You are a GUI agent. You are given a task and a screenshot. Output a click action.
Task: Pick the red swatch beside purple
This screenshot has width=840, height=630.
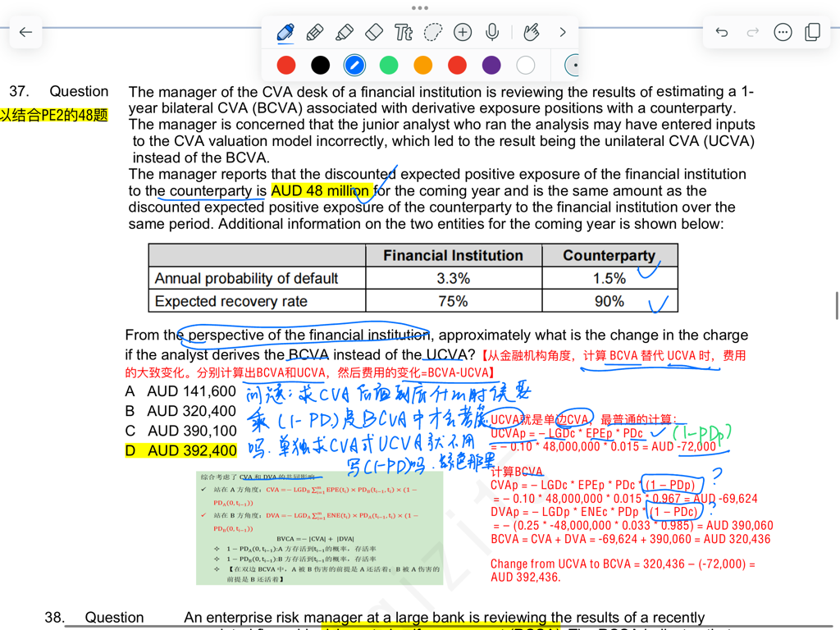point(457,66)
